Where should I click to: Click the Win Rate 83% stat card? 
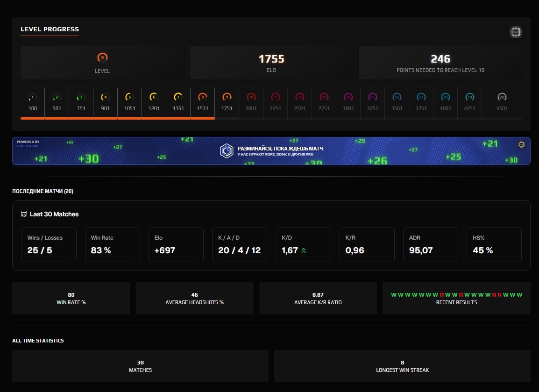112,244
